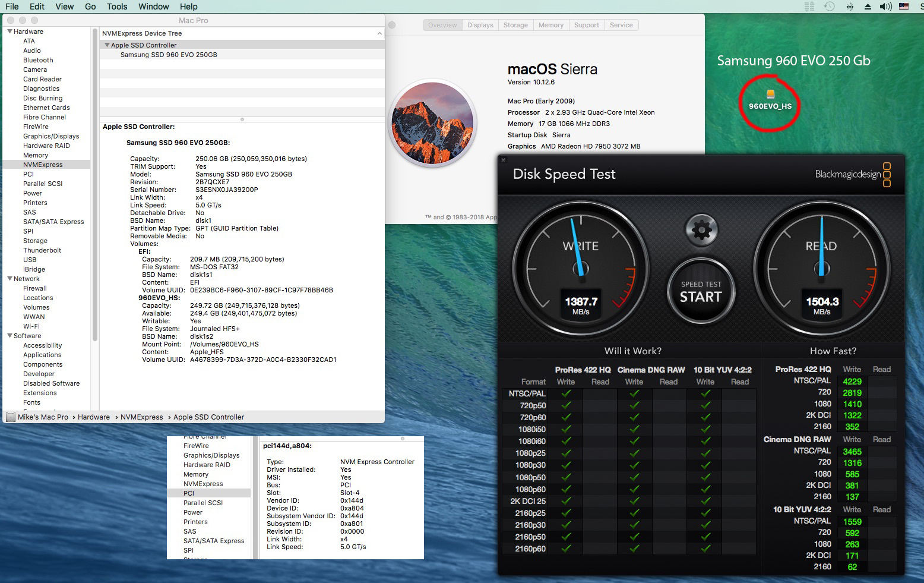
Task: Click the computer icon in path bar
Action: click(x=11, y=417)
